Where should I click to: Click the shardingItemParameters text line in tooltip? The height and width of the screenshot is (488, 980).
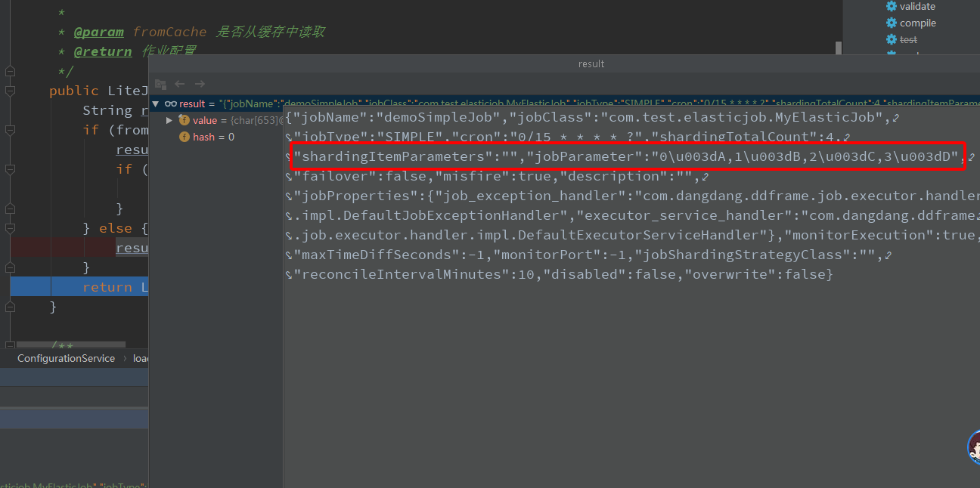(x=629, y=156)
